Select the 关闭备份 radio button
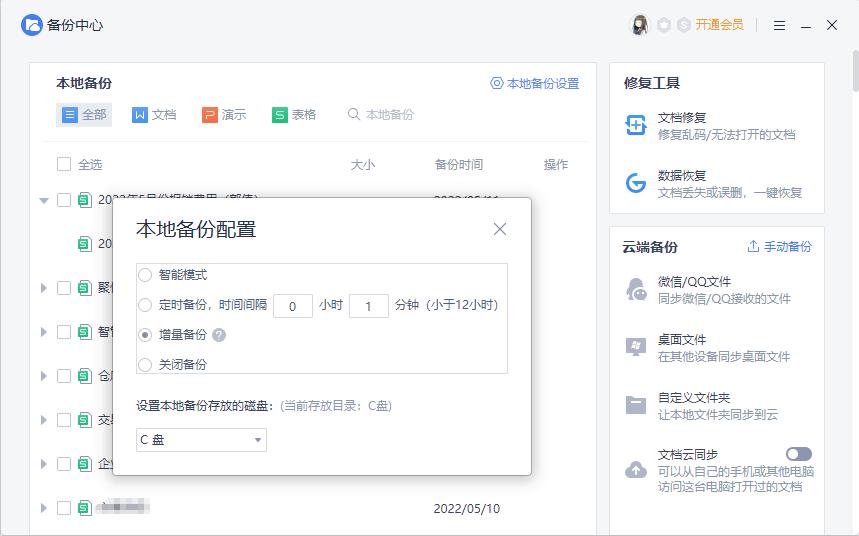Viewport: 859px width, 536px height. coord(145,364)
